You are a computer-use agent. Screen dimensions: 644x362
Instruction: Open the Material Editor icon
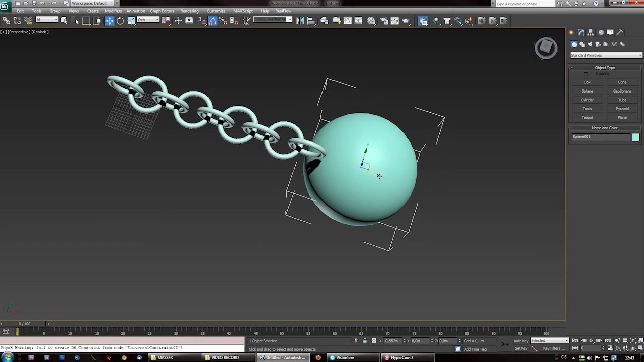(372, 21)
